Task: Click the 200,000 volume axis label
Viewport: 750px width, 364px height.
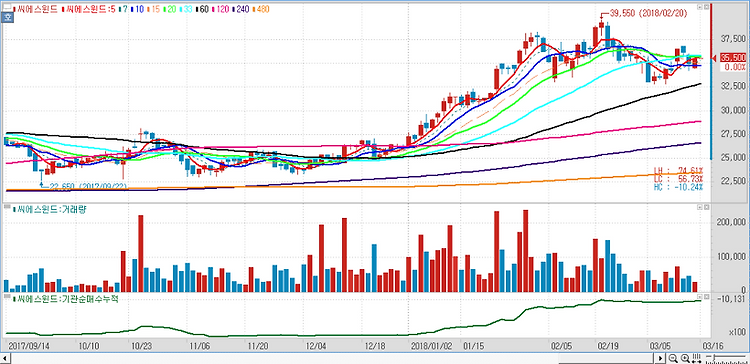Action: [732, 222]
